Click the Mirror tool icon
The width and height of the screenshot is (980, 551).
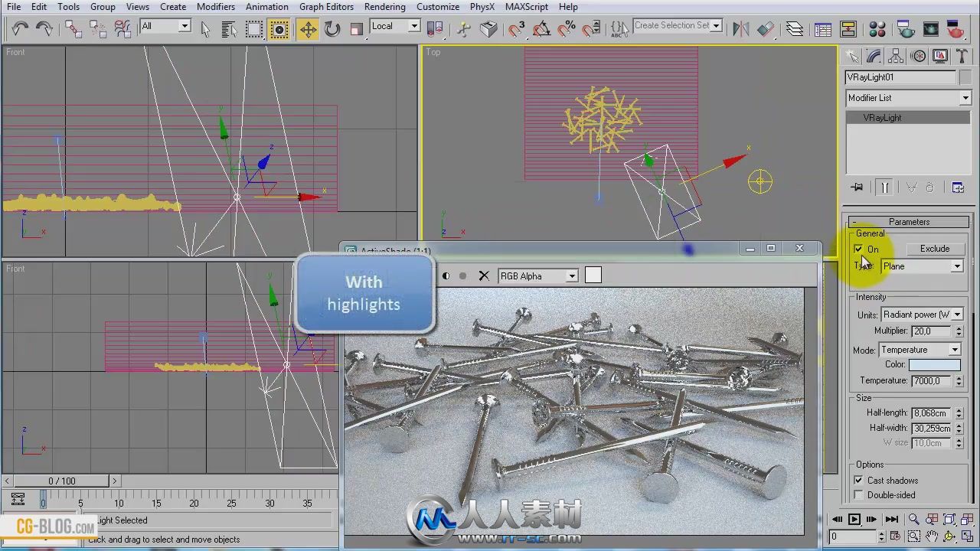pos(740,29)
